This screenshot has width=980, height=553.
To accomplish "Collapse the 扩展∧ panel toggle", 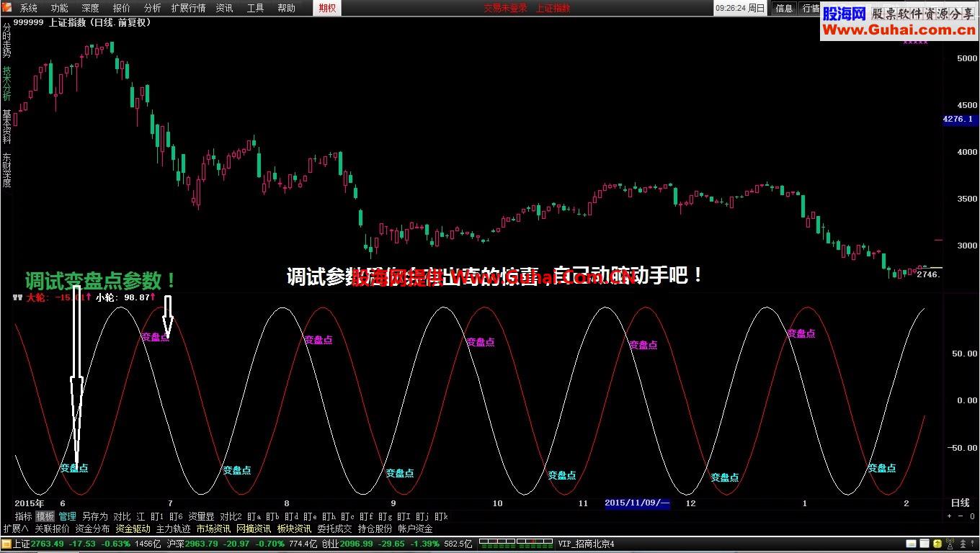I will (15, 529).
